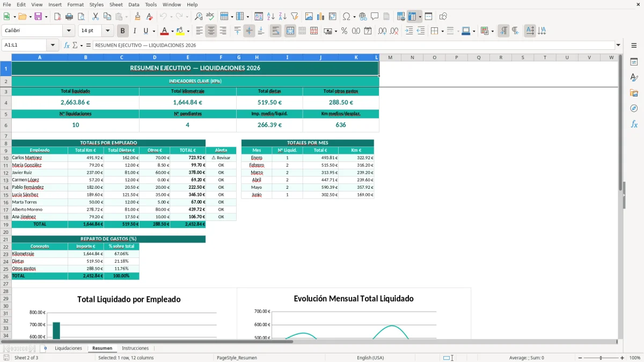Click the Copy icon
This screenshot has width=644, height=362.
[x=107, y=17]
